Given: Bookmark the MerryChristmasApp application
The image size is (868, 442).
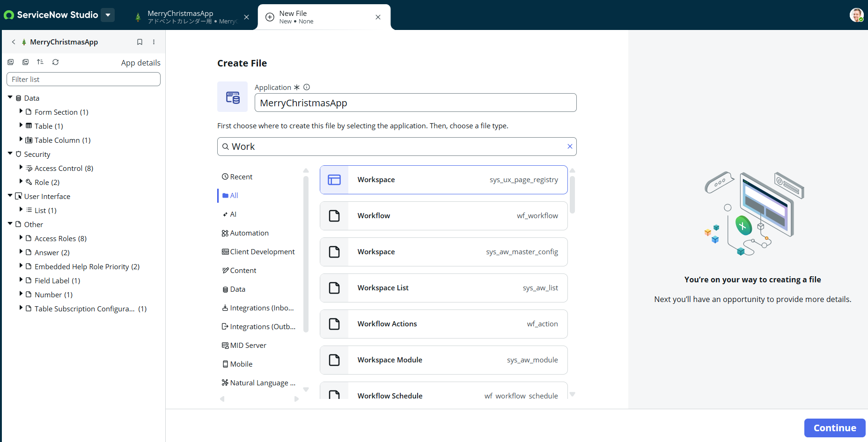Looking at the screenshot, I should pyautogui.click(x=140, y=42).
